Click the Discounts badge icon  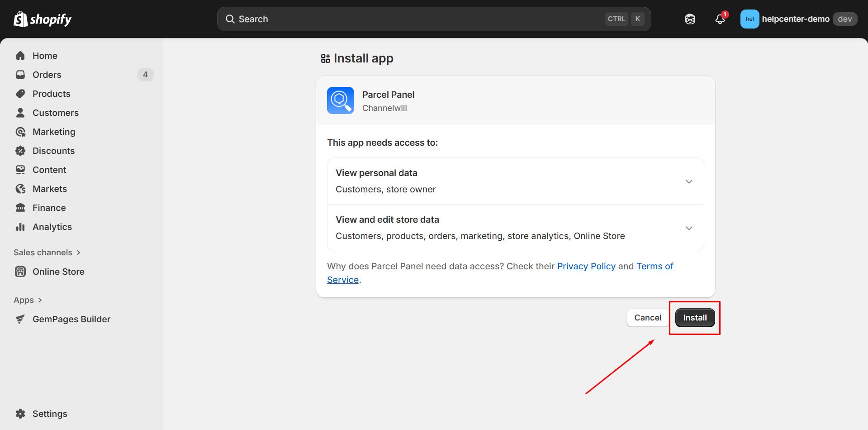(x=20, y=151)
